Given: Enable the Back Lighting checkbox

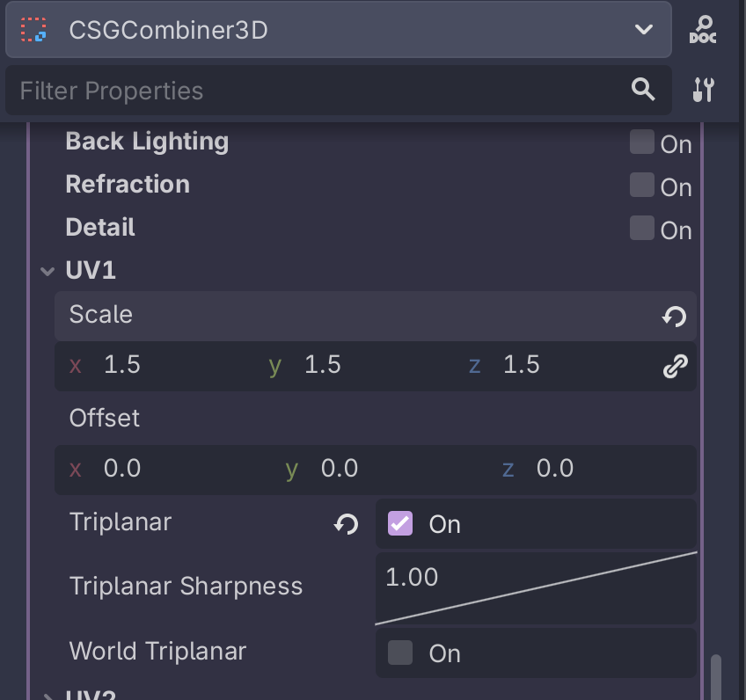Looking at the screenshot, I should click(642, 142).
